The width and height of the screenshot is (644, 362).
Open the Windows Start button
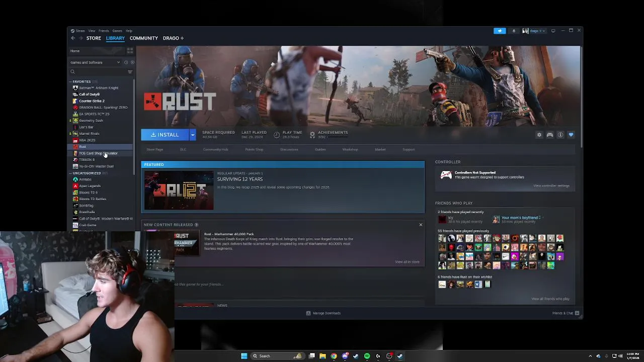tap(244, 356)
